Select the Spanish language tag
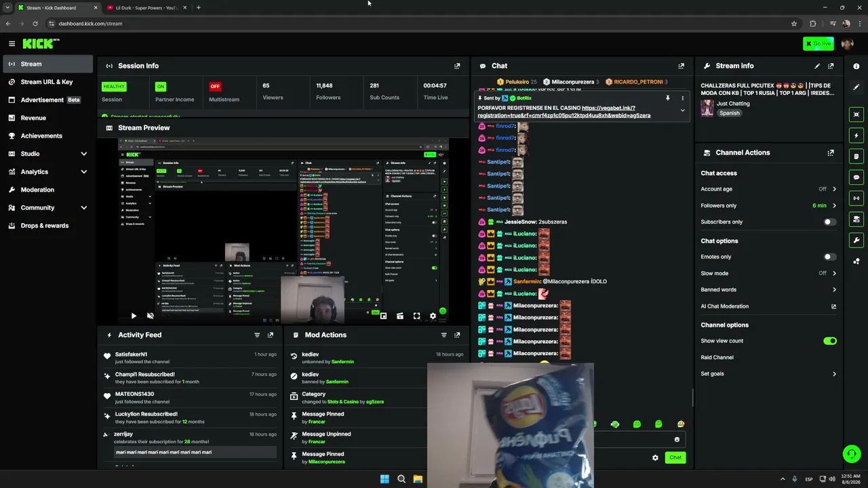The height and width of the screenshot is (488, 868). click(x=730, y=113)
